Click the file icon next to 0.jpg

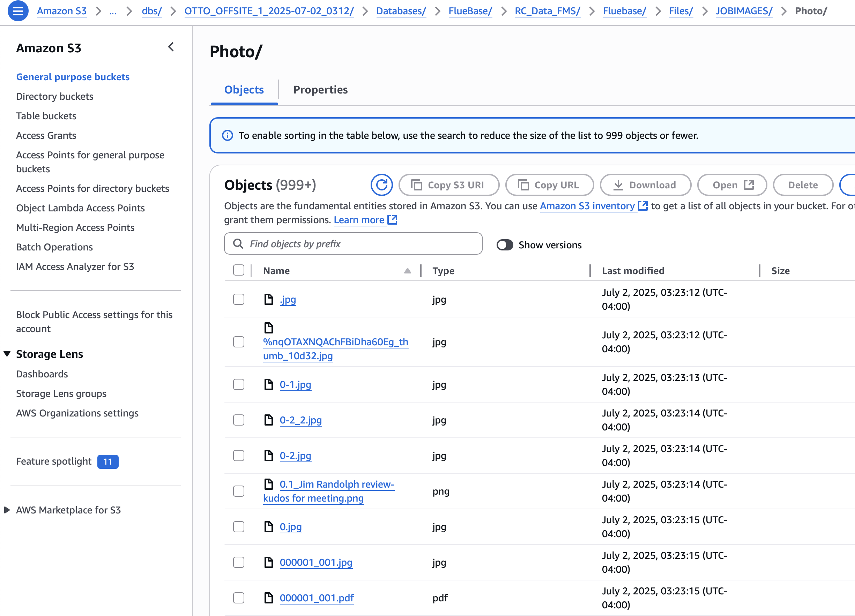pos(268,527)
